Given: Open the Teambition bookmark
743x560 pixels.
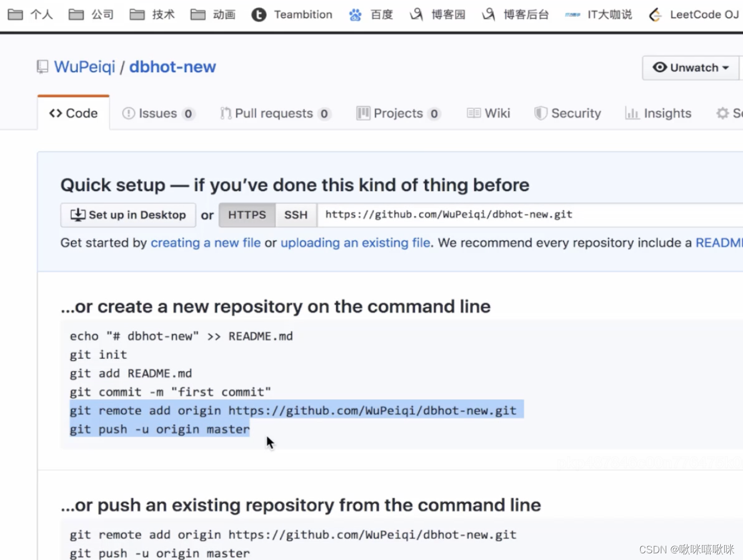Looking at the screenshot, I should pos(292,14).
